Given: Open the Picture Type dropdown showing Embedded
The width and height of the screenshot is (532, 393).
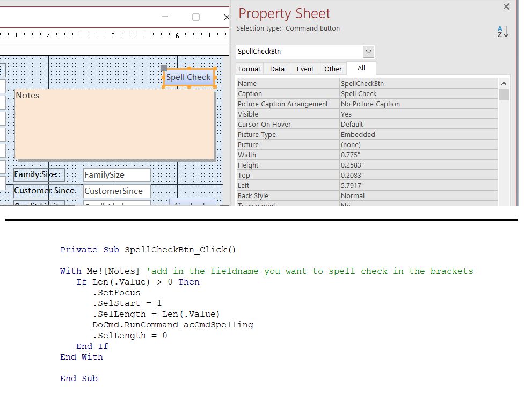Looking at the screenshot, I should (419, 134).
